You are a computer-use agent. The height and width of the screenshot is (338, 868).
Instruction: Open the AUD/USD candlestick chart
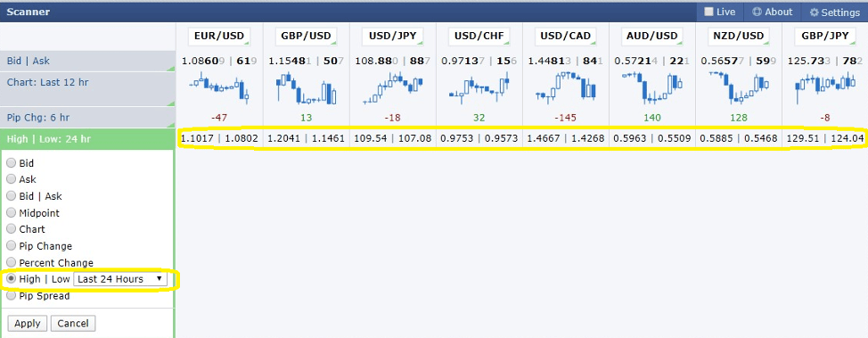[x=652, y=87]
